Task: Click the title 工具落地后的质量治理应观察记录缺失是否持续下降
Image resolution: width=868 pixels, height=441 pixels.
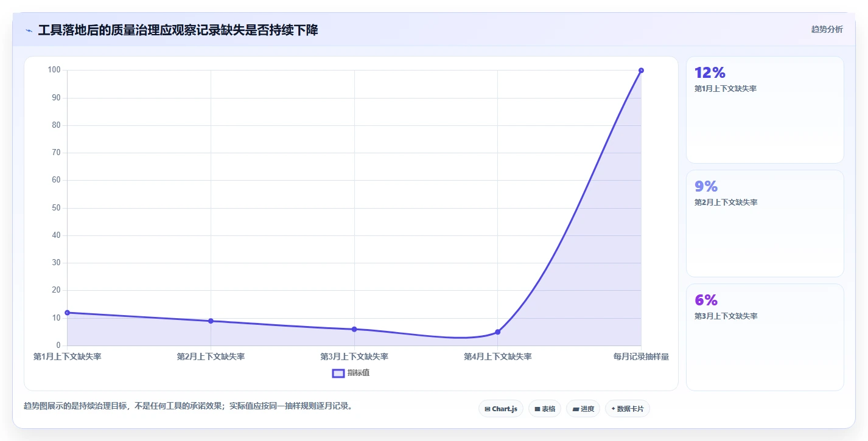Action: point(178,30)
